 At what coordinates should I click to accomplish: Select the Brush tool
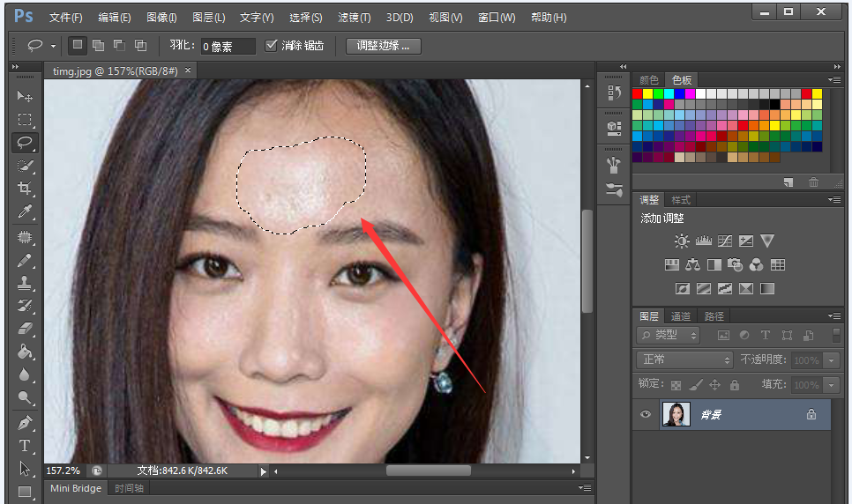(x=25, y=260)
